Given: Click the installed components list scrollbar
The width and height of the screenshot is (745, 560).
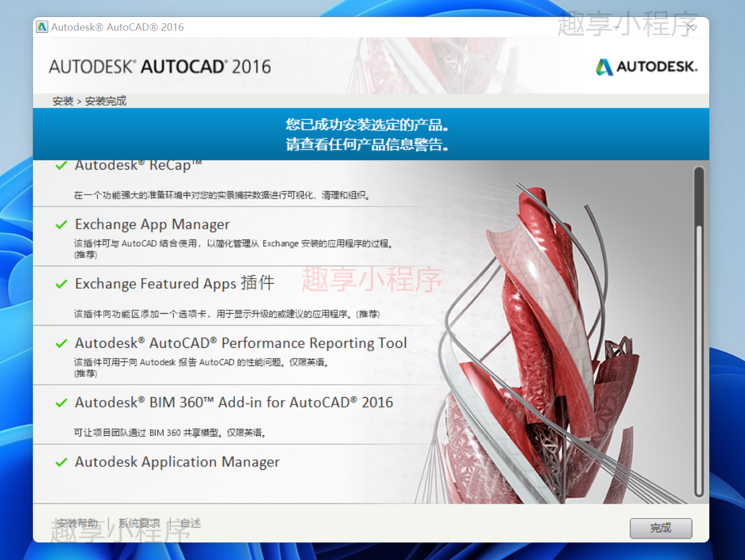Looking at the screenshot, I should click(x=699, y=332).
